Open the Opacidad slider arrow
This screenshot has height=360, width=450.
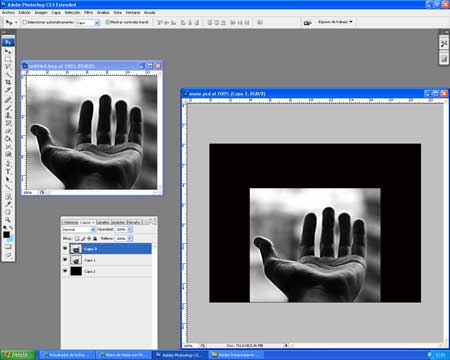130,230
